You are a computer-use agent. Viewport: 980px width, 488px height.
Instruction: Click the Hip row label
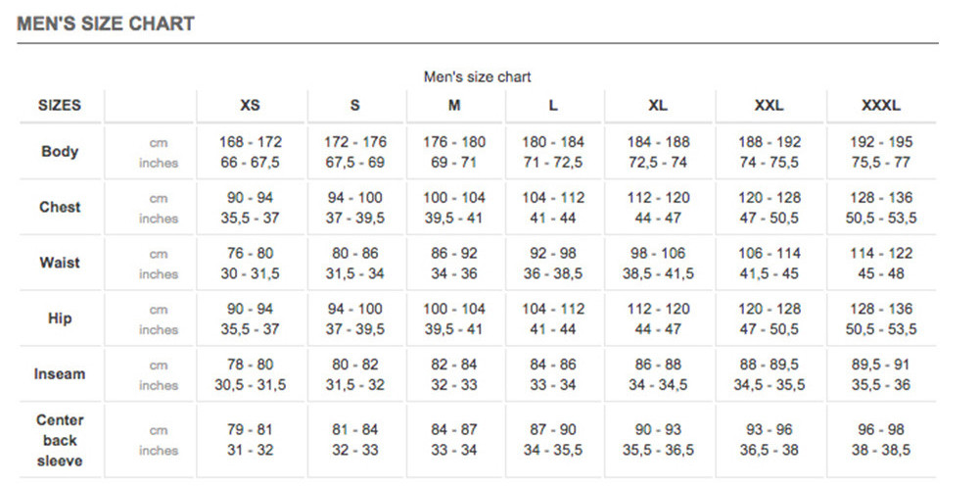click(60, 318)
